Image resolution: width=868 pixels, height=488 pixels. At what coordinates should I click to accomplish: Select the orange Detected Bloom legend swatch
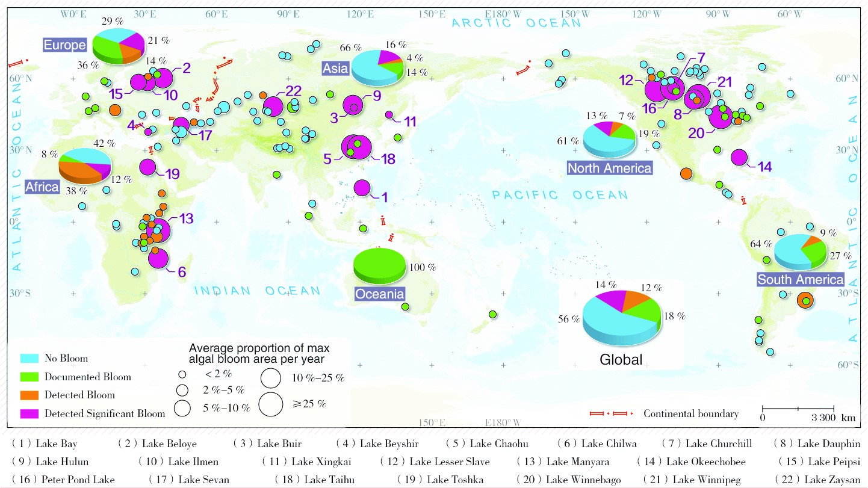pyautogui.click(x=29, y=395)
